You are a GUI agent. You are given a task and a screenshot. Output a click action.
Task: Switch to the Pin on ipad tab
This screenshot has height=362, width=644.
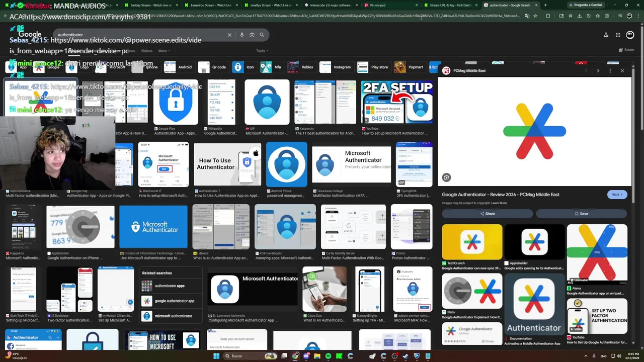click(390, 5)
